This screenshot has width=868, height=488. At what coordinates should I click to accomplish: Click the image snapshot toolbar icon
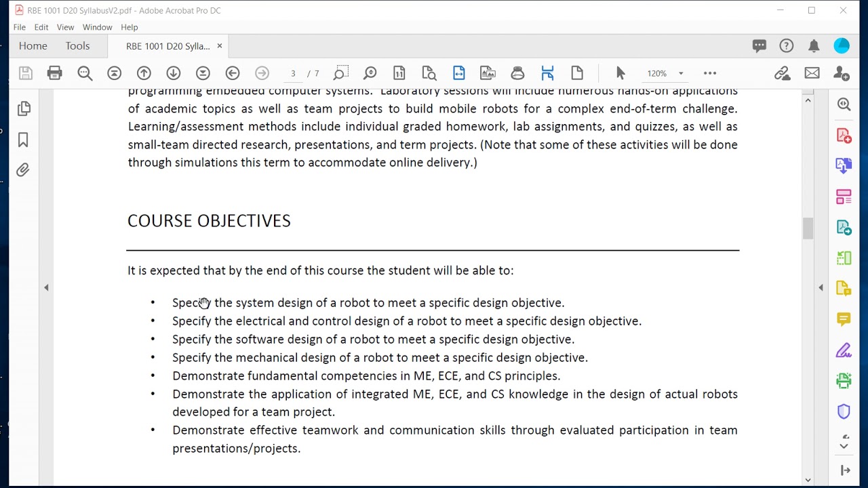[488, 73]
